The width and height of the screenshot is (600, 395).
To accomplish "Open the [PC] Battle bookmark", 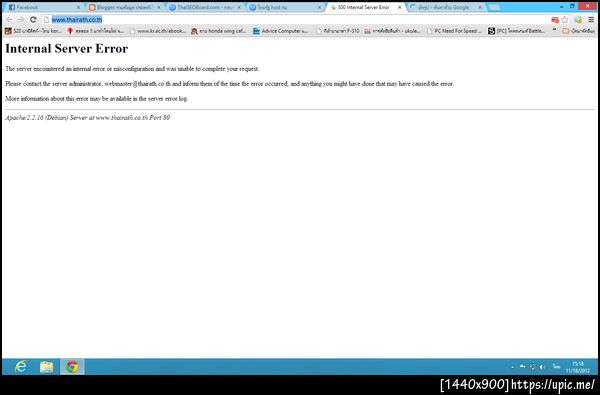I will (517, 31).
